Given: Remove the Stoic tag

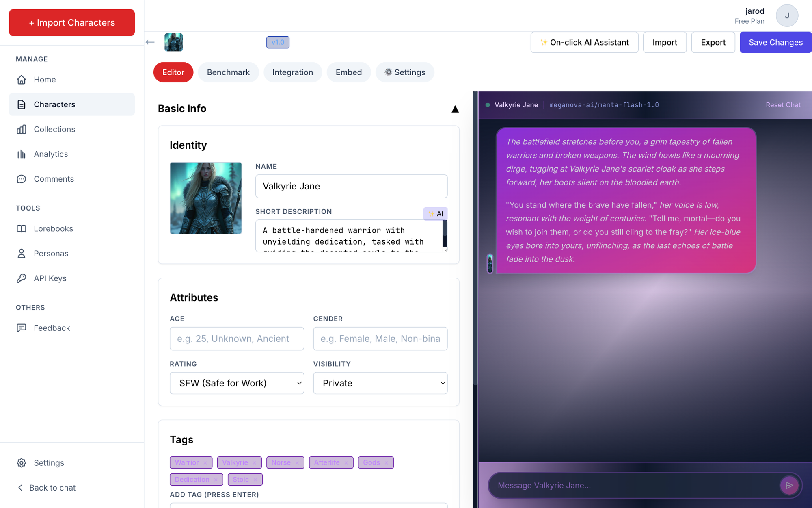Looking at the screenshot, I should point(255,480).
